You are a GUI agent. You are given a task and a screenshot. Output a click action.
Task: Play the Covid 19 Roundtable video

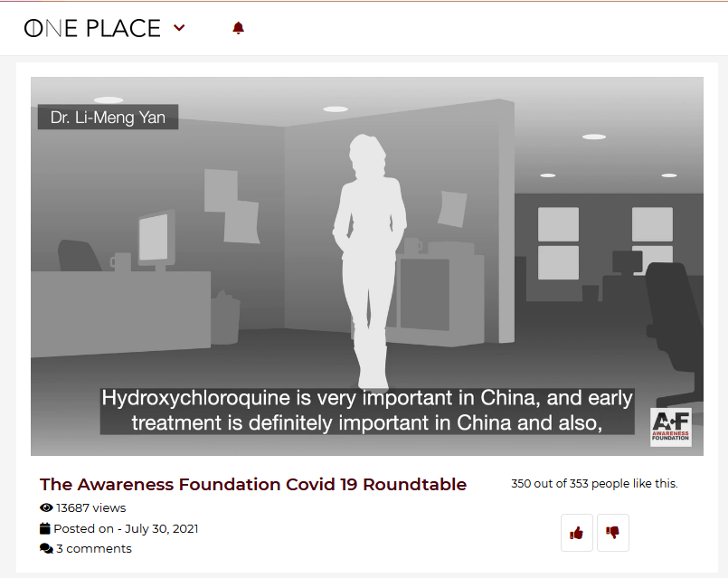tap(367, 266)
